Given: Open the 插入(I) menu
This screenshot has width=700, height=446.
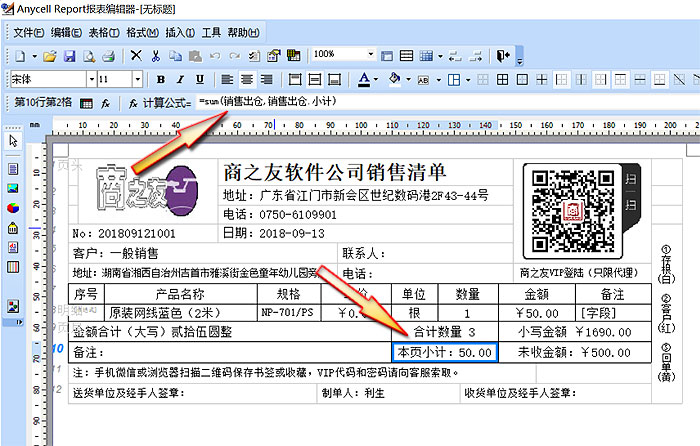Looking at the screenshot, I should pos(180,33).
